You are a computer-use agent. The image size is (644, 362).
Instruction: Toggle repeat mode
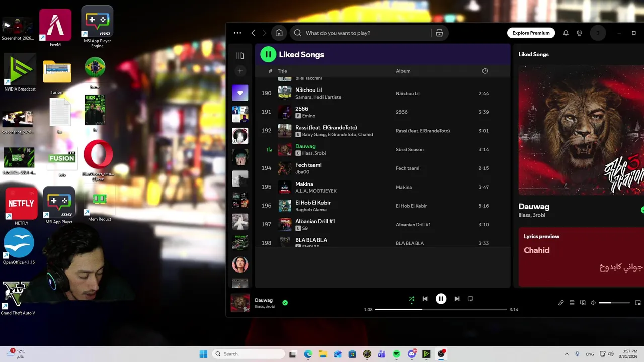[470, 299]
